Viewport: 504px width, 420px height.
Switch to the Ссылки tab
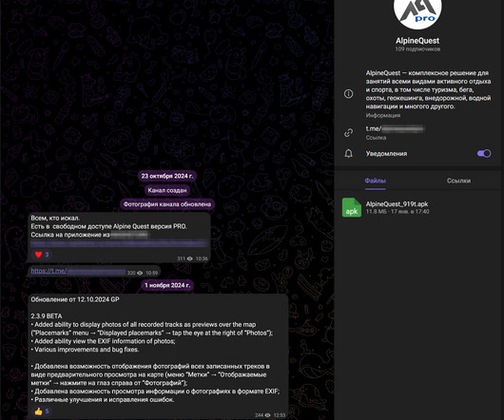[458, 181]
